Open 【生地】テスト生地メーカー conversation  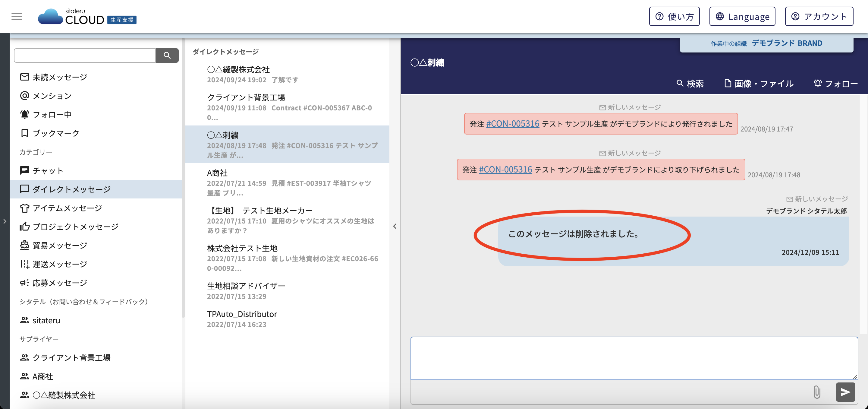pos(287,220)
